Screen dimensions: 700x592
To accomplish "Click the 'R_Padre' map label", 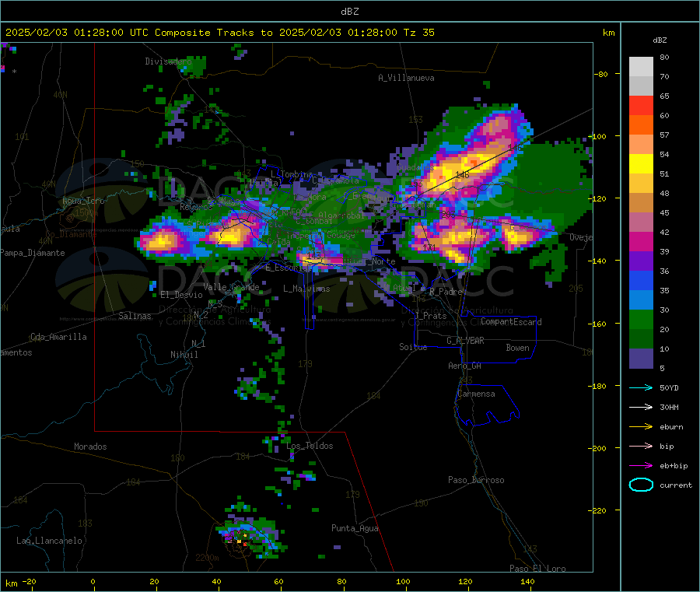I will pyautogui.click(x=446, y=292).
